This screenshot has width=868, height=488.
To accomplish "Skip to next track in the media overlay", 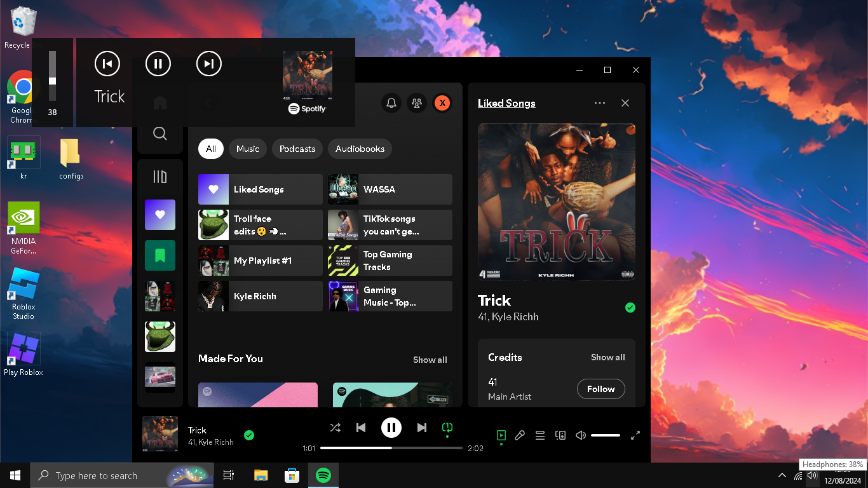I will 208,64.
